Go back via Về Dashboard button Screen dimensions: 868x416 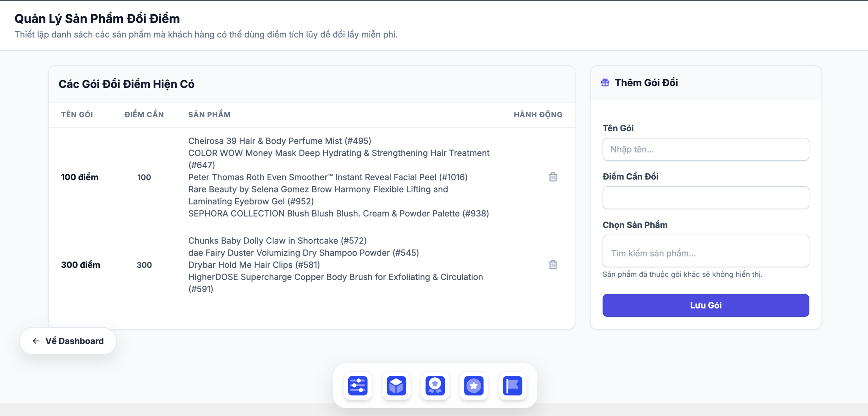tap(68, 341)
